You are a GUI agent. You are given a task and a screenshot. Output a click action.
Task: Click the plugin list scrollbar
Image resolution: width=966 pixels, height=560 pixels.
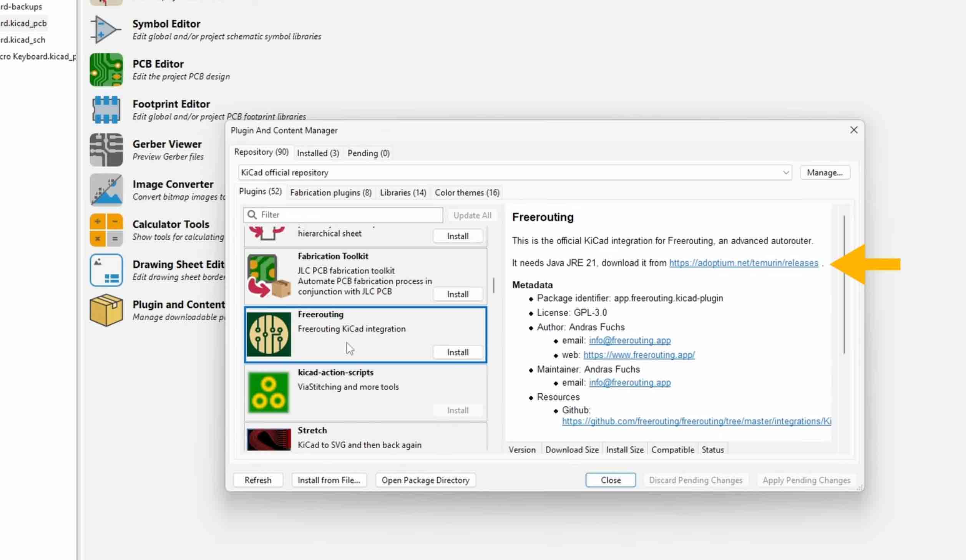493,285
